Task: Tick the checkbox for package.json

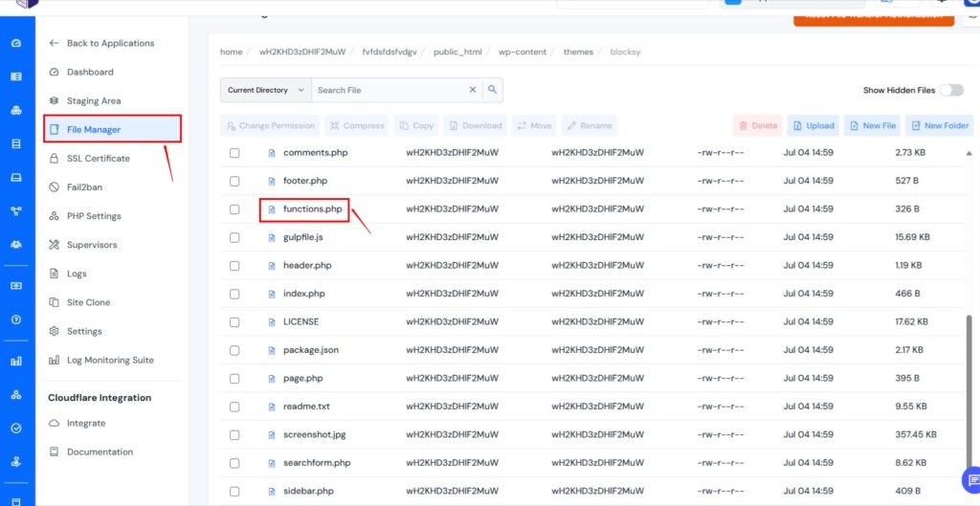Action: (x=234, y=350)
